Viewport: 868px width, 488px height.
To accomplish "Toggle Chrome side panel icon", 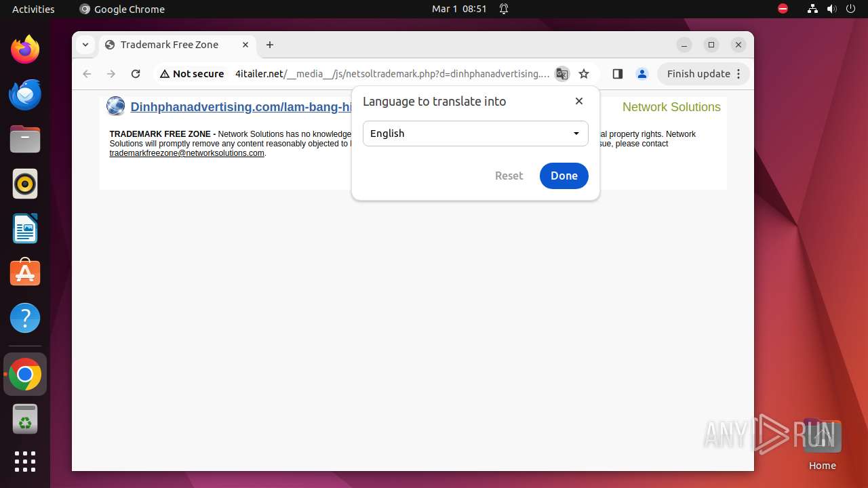I will (617, 74).
